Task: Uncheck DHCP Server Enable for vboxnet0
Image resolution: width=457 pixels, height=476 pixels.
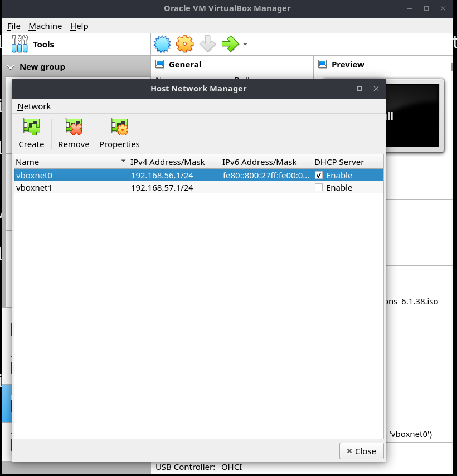Action: click(x=319, y=175)
